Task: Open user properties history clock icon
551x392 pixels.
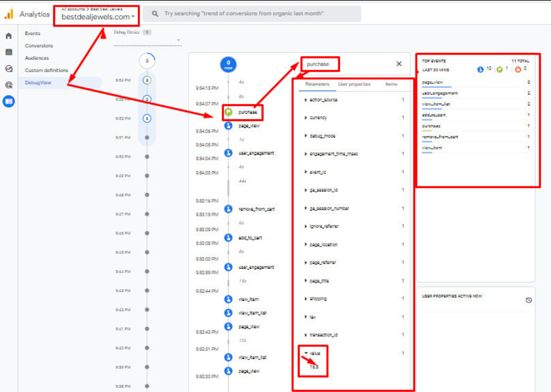Action: pos(529,300)
